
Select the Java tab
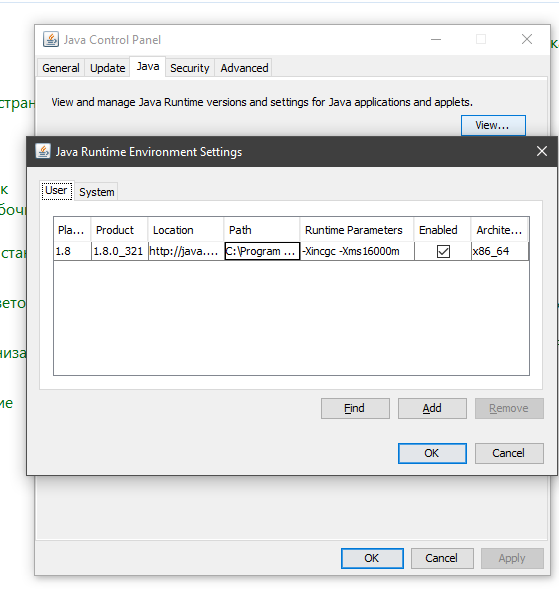point(148,67)
